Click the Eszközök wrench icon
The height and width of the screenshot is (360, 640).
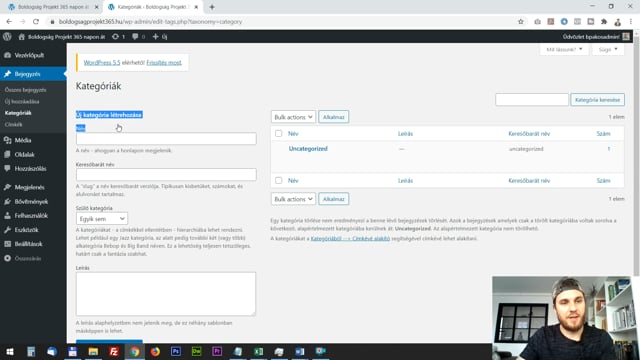pos(7,230)
